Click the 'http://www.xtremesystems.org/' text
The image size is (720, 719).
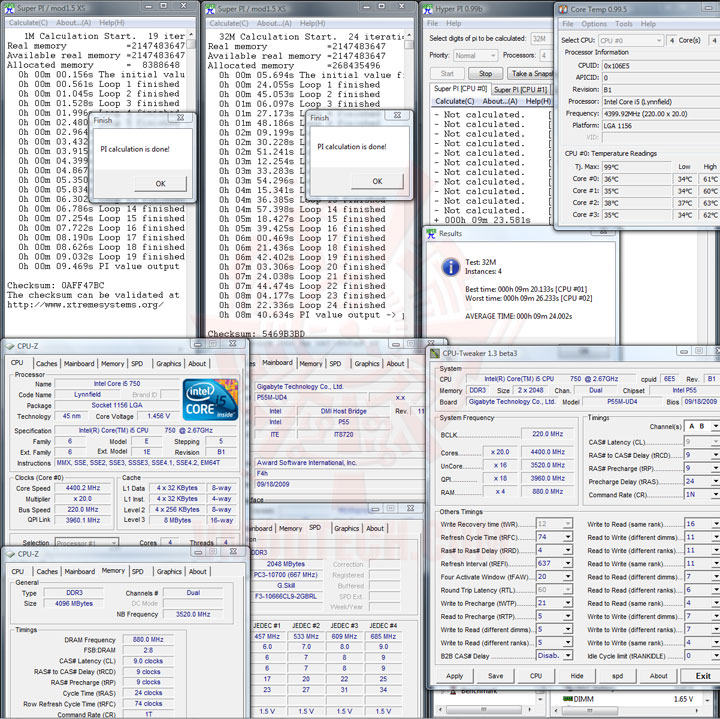coord(85,305)
